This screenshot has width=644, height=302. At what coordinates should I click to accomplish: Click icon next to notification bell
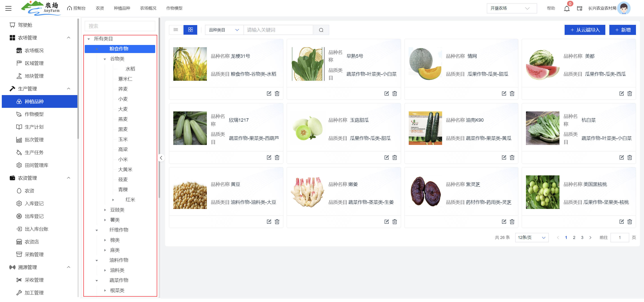(579, 9)
